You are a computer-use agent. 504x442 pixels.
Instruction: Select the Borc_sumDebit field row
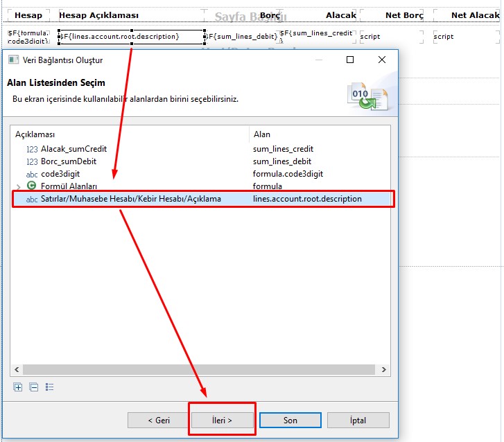(69, 161)
